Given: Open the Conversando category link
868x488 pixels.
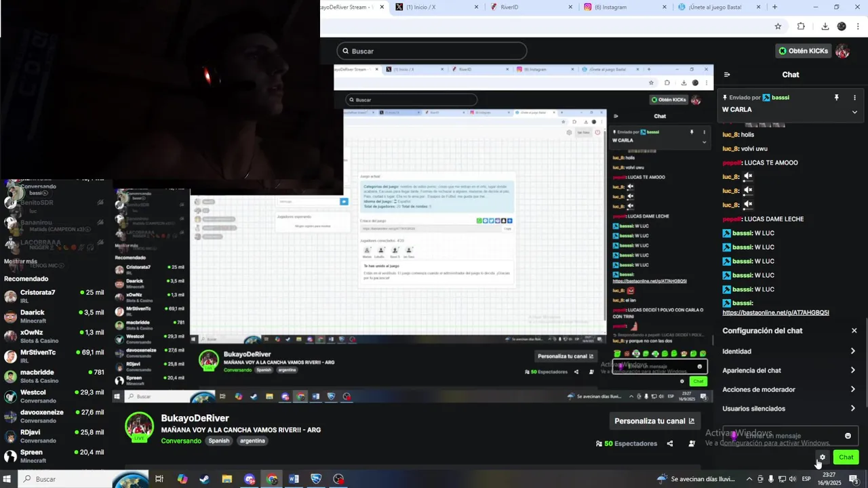Looking at the screenshot, I should (x=181, y=441).
